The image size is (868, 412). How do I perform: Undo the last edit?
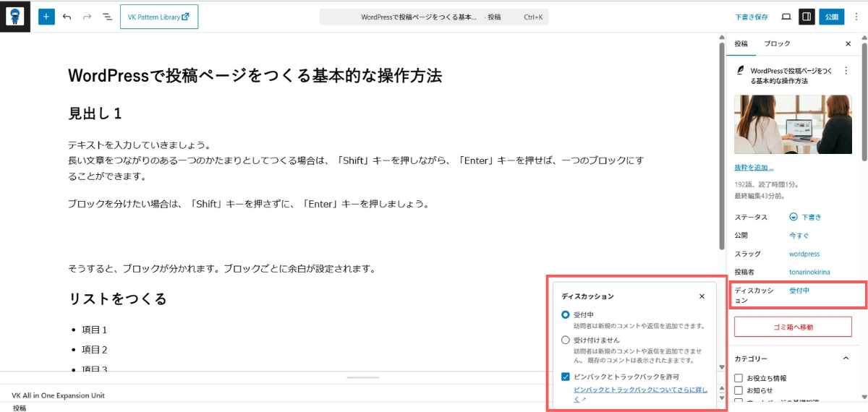pyautogui.click(x=67, y=17)
